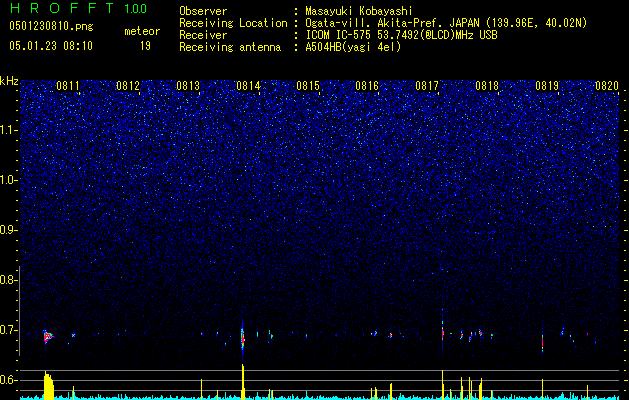The height and width of the screenshot is (400, 629).
Task: Click the 0816 time marker
Action: click(x=367, y=86)
